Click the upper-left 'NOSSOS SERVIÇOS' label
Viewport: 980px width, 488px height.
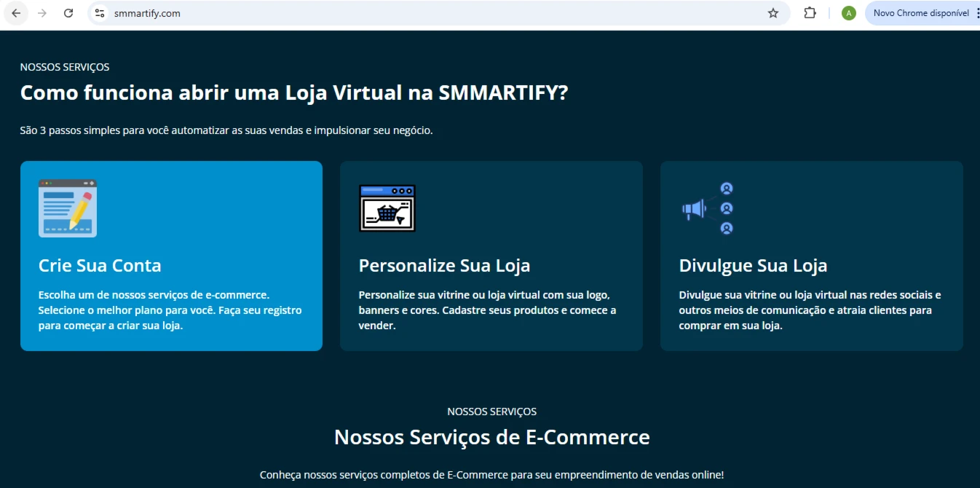65,67
